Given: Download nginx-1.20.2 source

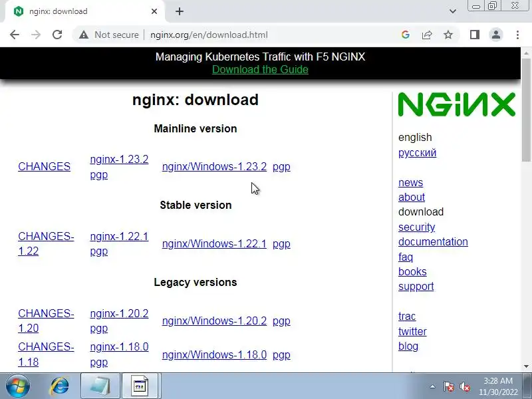Looking at the screenshot, I should click(x=119, y=313).
